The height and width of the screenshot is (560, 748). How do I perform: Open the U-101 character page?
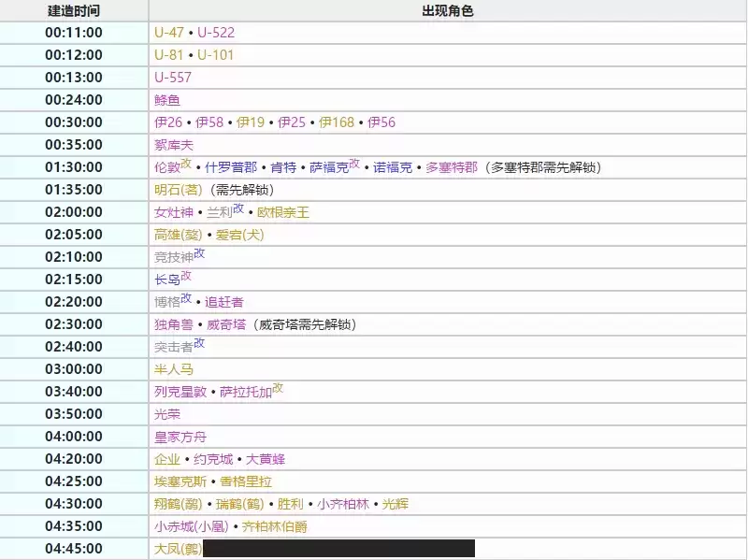[x=215, y=55]
